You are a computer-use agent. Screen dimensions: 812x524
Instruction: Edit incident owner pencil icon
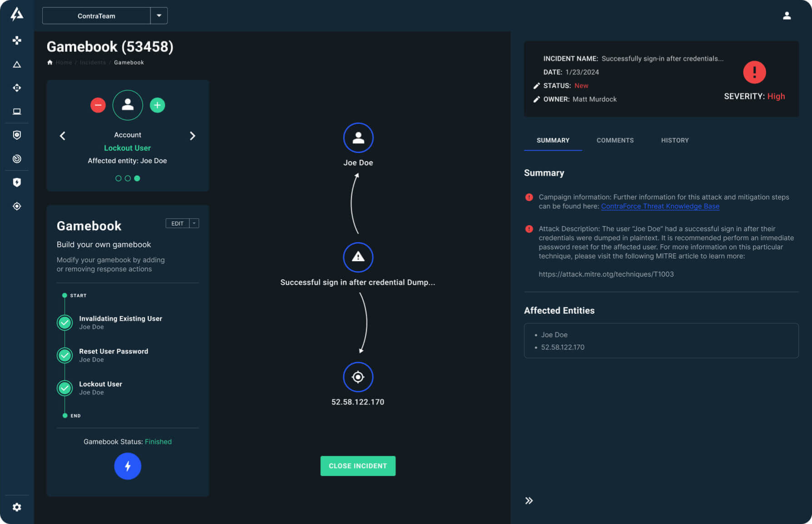coord(537,99)
